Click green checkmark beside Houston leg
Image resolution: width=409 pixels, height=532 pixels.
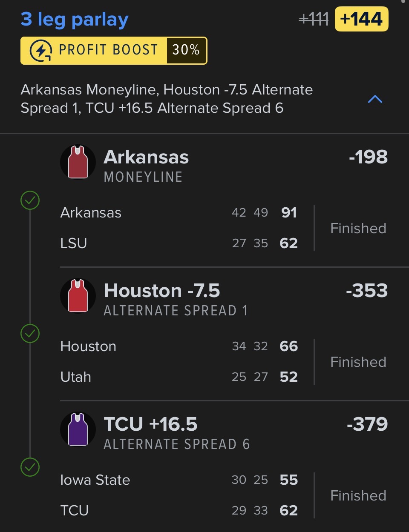(30, 334)
